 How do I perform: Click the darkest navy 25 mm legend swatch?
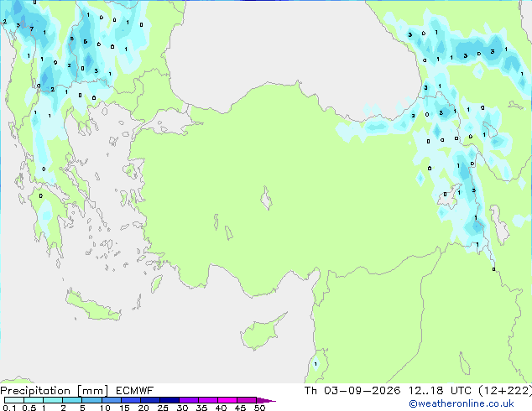(x=170, y=400)
